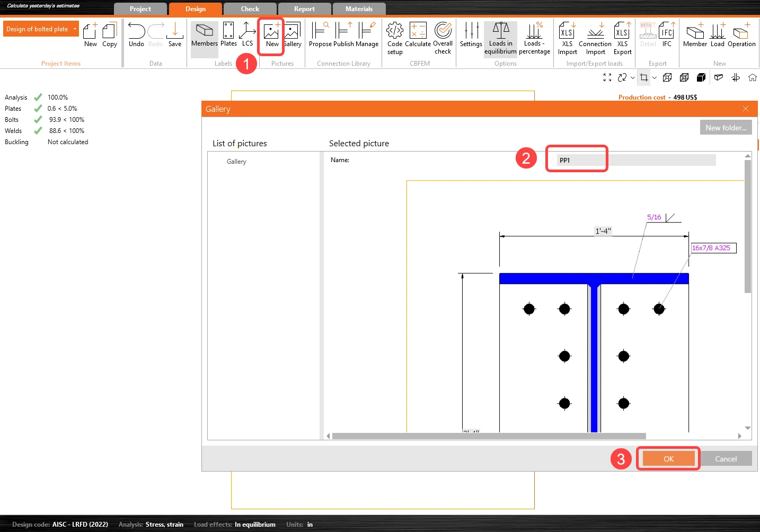Confirm with the OK button
Image resolution: width=760 pixels, height=532 pixels.
tap(668, 459)
